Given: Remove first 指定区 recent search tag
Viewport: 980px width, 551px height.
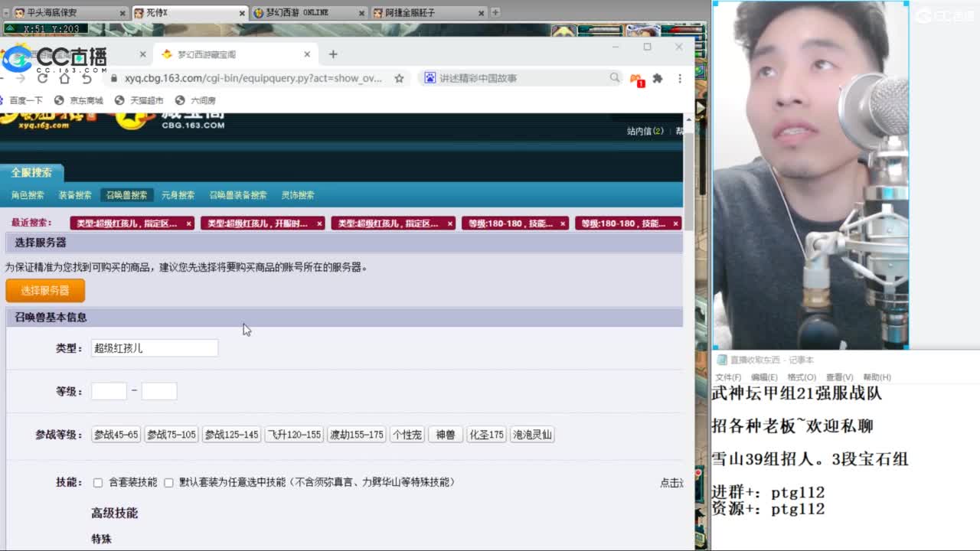Looking at the screenshot, I should point(188,223).
